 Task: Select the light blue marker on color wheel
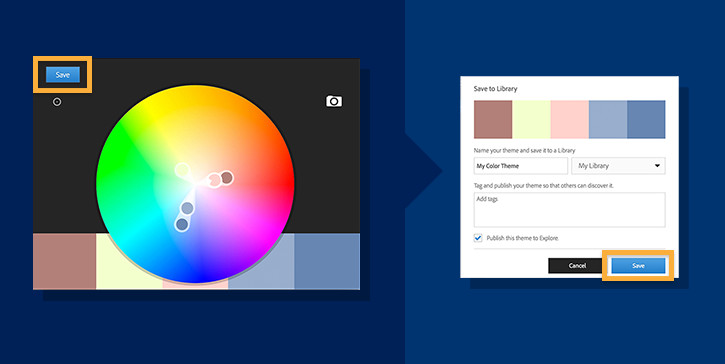(187, 208)
